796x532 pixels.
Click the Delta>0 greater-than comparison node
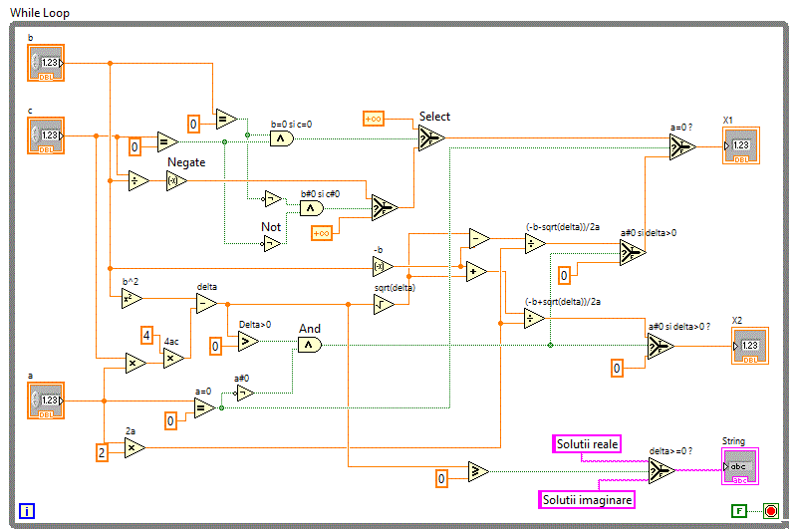tap(248, 342)
